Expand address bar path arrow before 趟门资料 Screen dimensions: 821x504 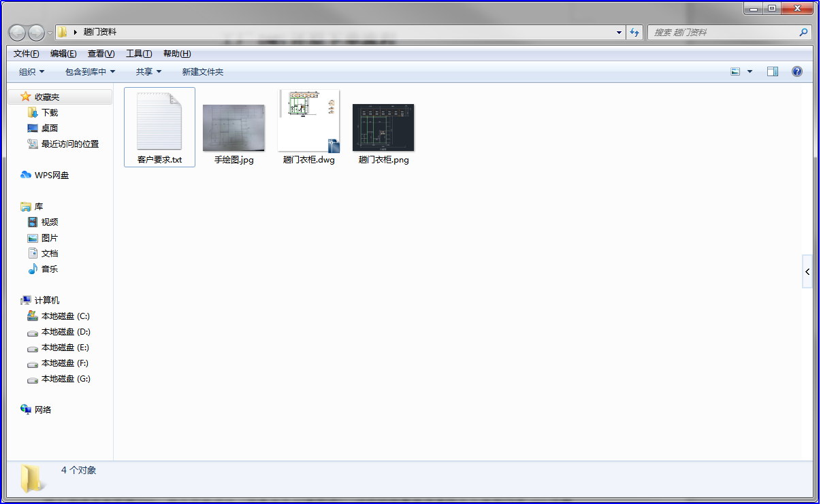(x=76, y=32)
